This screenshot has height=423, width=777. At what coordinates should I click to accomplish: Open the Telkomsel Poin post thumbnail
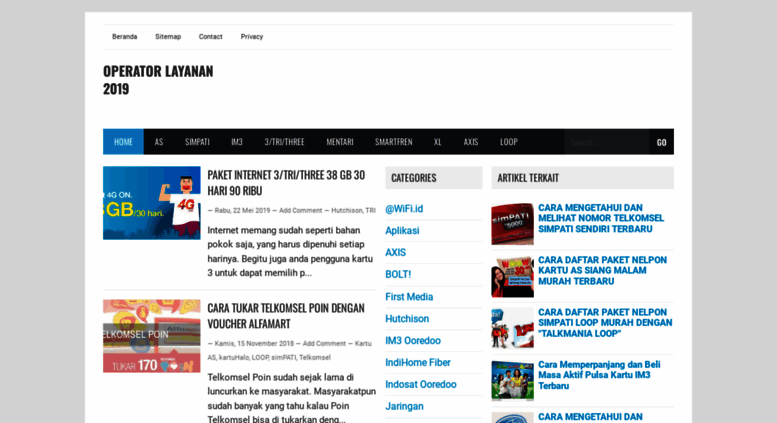click(152, 336)
